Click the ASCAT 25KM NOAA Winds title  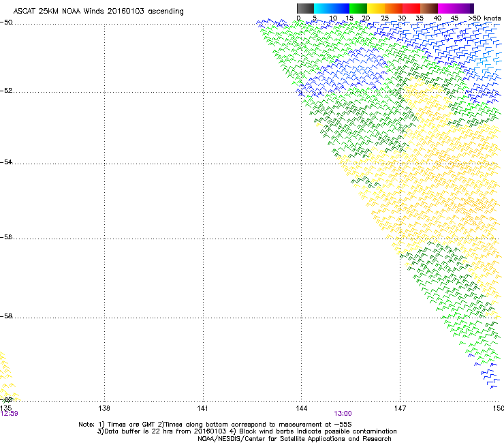tap(98, 12)
